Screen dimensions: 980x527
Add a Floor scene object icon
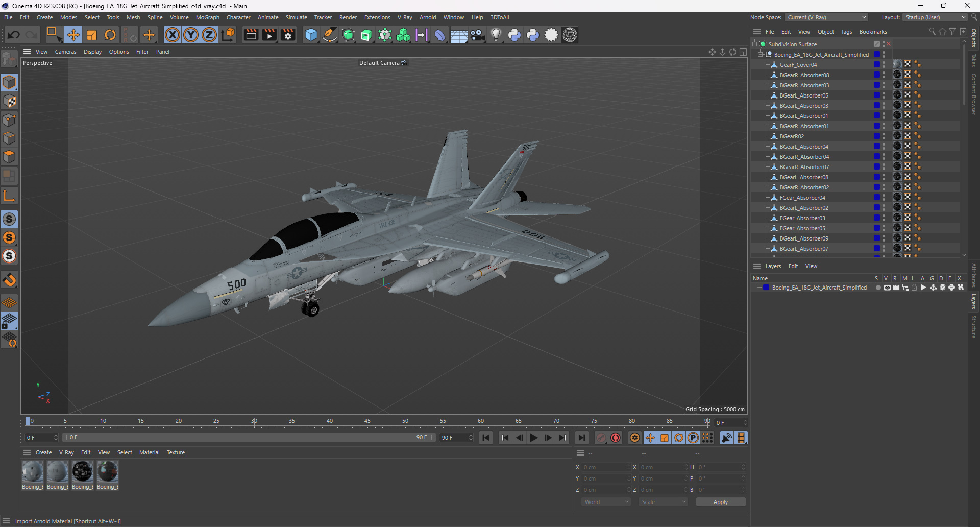[x=459, y=35]
